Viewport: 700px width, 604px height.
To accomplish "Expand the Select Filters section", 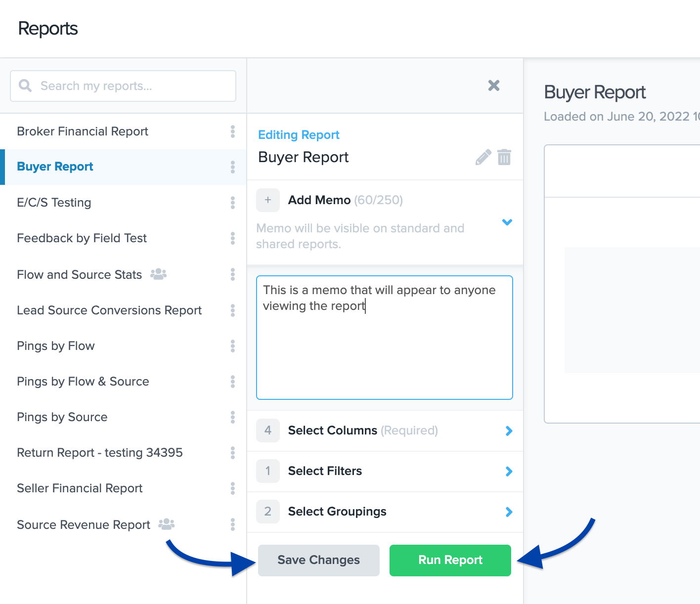I will [x=509, y=472].
